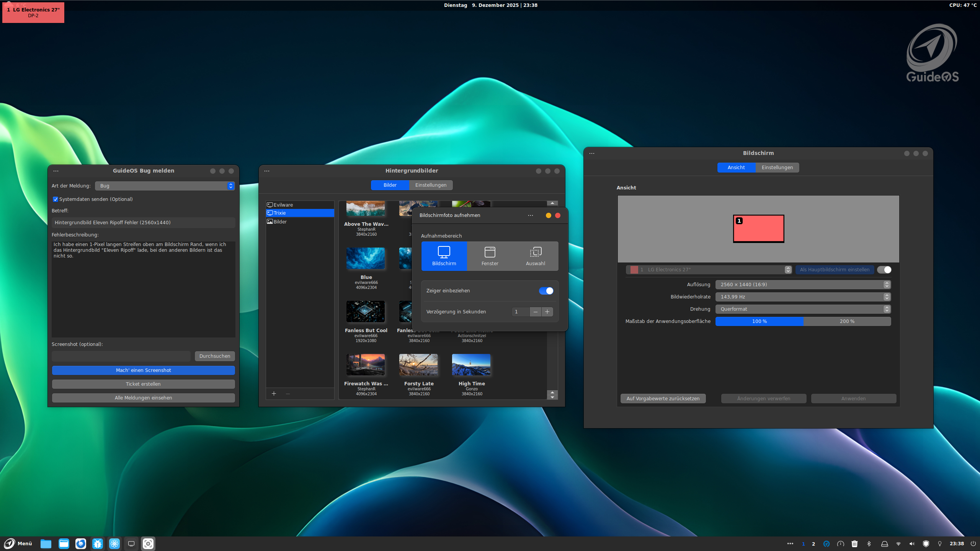
Task: Choose Bildschirm capture mode icon
Action: pos(444,252)
